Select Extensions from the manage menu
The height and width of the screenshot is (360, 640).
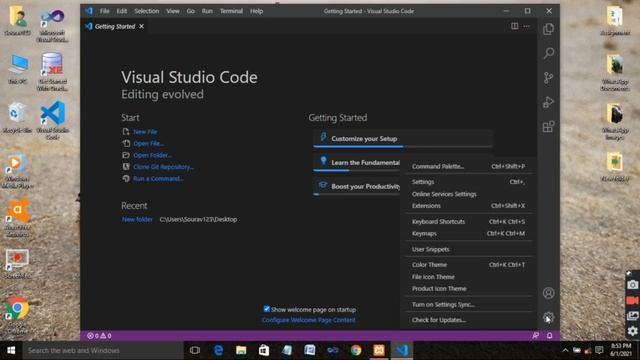point(468,206)
